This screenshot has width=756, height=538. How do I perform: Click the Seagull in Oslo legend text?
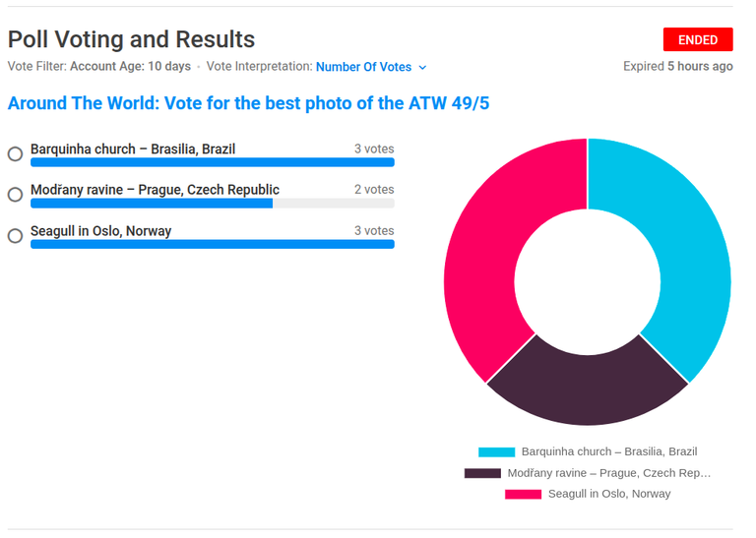[609, 494]
